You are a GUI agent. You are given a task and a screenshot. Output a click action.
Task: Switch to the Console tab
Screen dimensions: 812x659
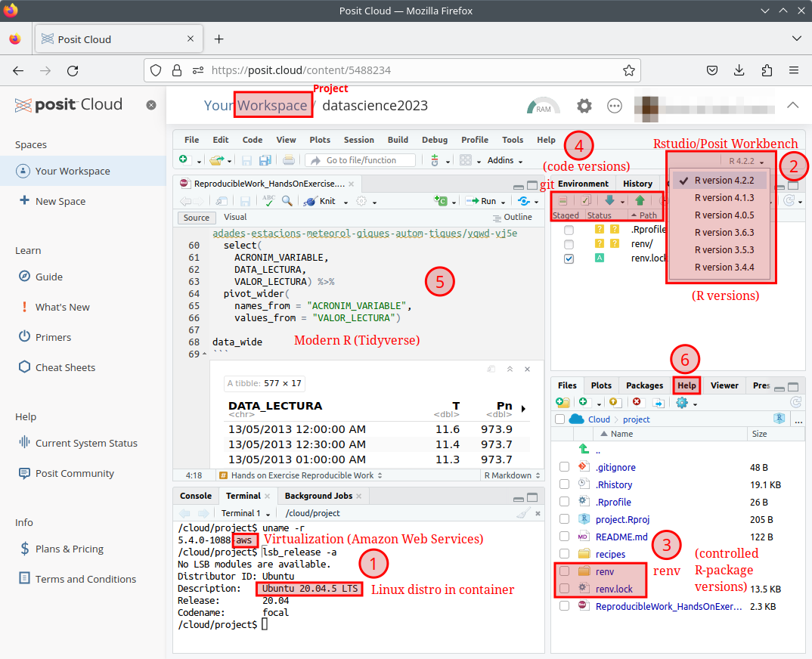196,496
